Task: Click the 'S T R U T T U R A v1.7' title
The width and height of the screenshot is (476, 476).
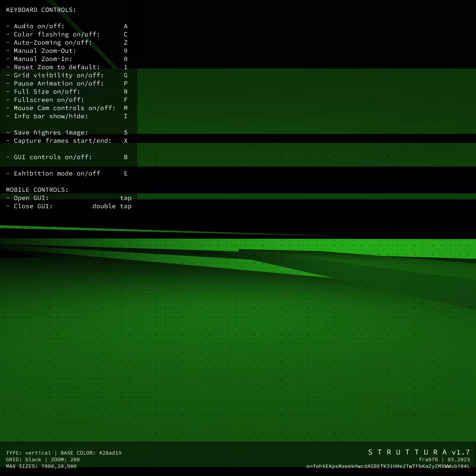Action: point(419,452)
